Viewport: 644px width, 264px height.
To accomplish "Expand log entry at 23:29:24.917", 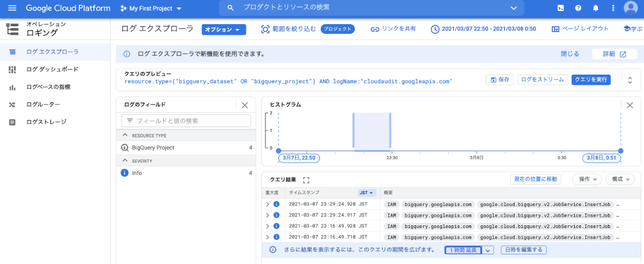I will [x=267, y=215].
